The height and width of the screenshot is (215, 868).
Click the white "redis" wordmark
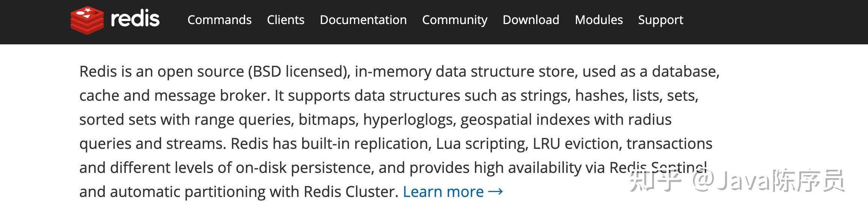[135, 20]
